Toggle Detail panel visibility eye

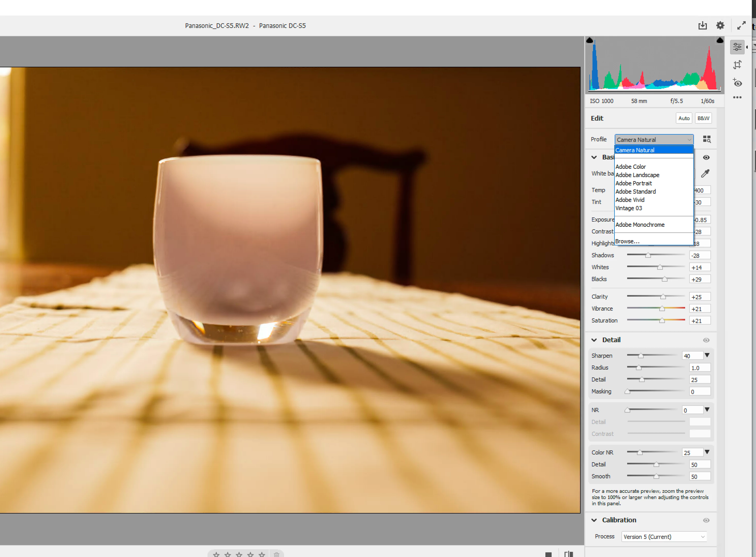tap(706, 340)
